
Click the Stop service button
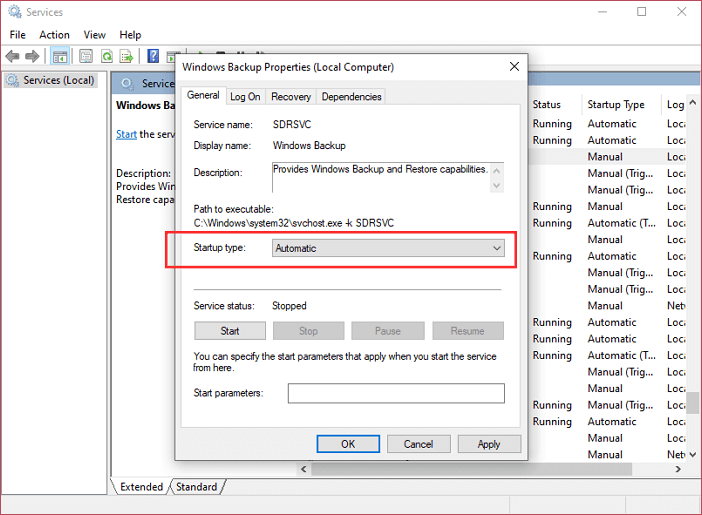coord(308,331)
